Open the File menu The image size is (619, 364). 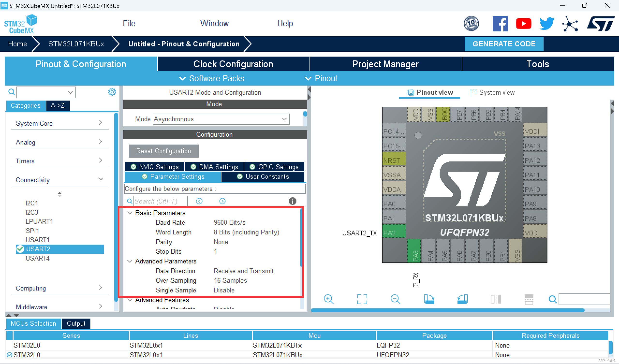[x=129, y=23]
